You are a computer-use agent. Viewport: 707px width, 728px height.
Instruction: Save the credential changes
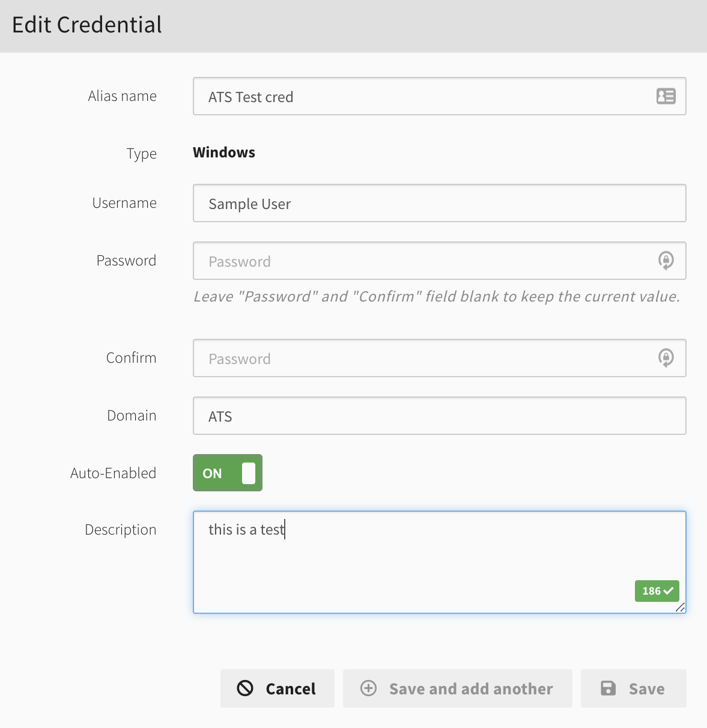633,688
